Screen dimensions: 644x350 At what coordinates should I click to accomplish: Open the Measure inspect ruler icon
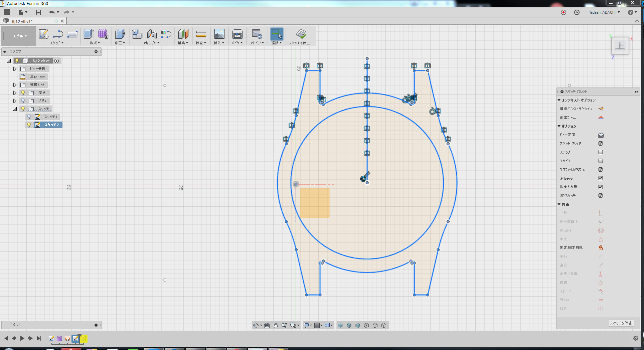pos(201,34)
